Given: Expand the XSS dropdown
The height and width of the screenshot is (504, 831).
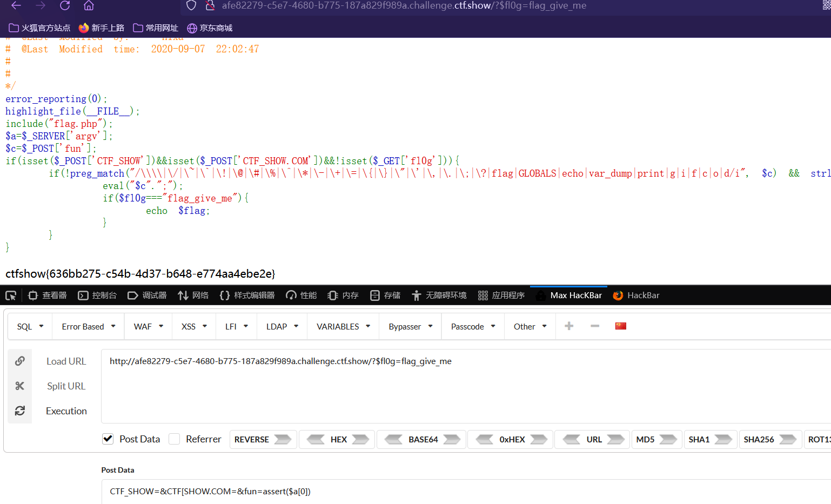Looking at the screenshot, I should point(195,326).
